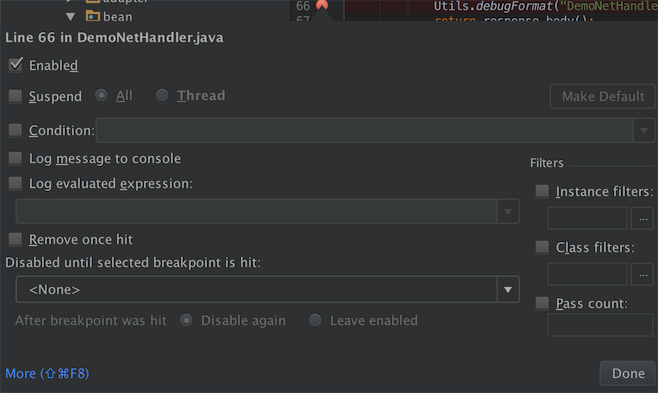The width and height of the screenshot is (658, 393).
Task: Expand the evaluated expression dropdown arrow
Action: [x=508, y=211]
